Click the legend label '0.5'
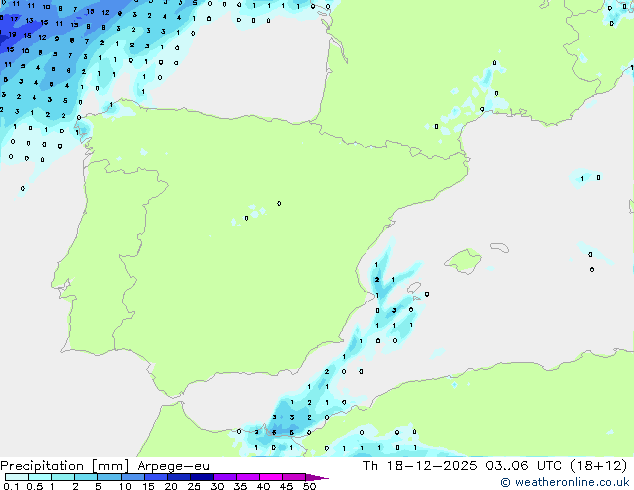The height and width of the screenshot is (490, 634). [35, 486]
